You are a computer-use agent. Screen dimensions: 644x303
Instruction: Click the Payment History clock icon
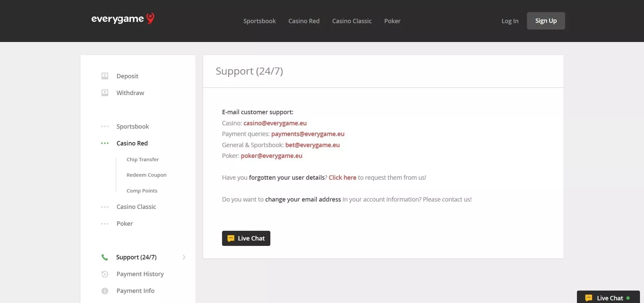pos(105,274)
